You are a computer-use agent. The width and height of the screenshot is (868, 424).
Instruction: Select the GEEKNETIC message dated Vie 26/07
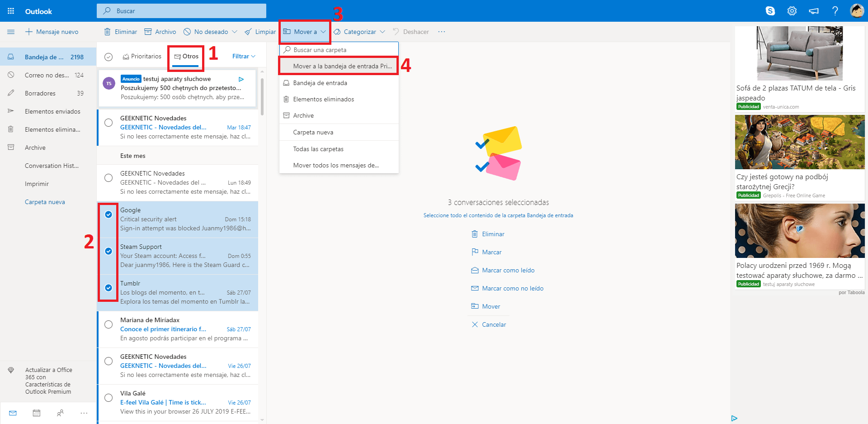(x=108, y=361)
